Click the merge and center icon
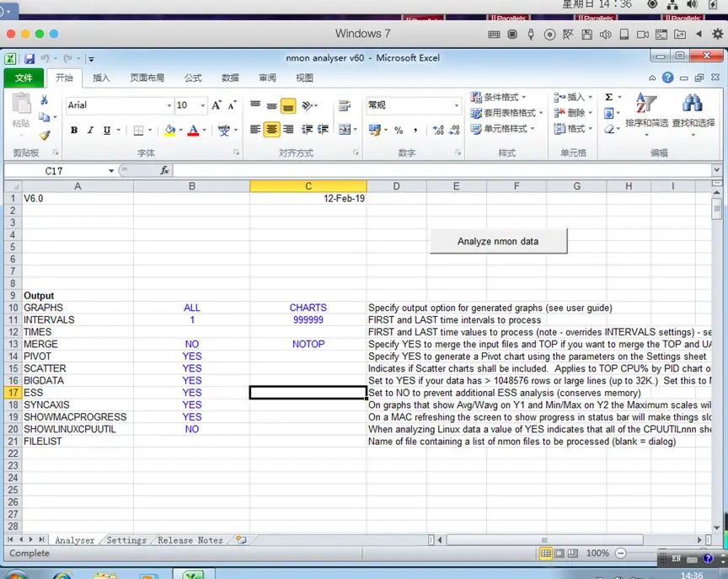Screen dimensions: 728x579 345,130
